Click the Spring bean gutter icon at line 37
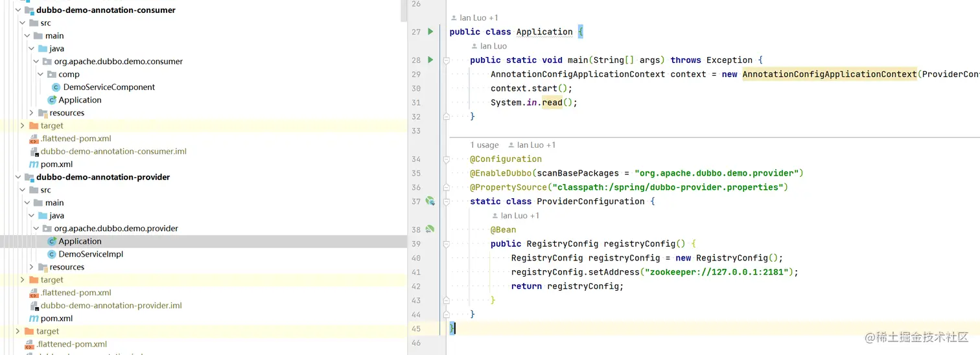The image size is (980, 355). click(x=430, y=201)
